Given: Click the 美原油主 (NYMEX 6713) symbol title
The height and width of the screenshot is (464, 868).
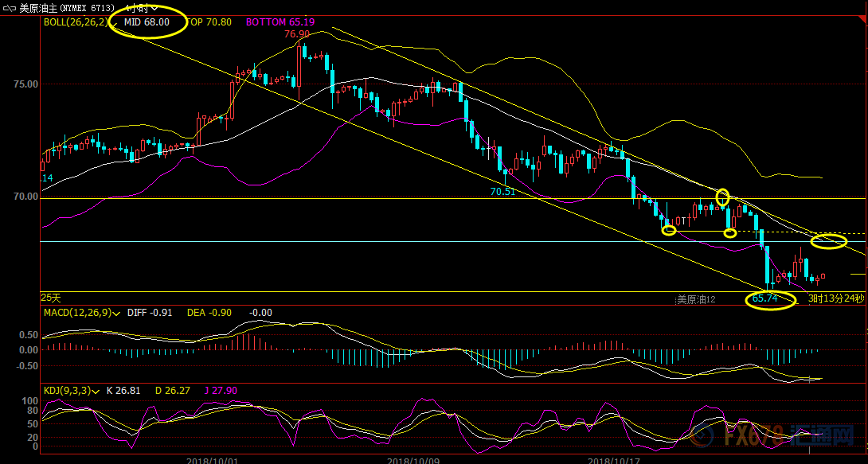Looking at the screenshot, I should coord(67,7).
